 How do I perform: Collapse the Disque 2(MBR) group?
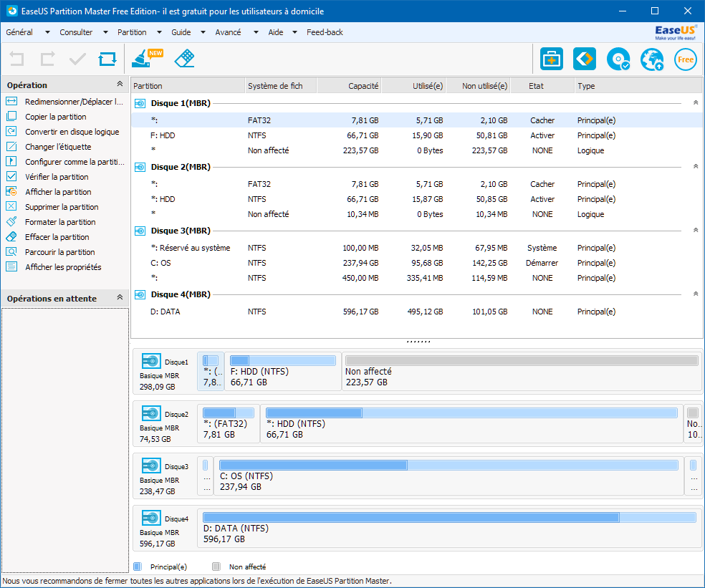(x=696, y=167)
